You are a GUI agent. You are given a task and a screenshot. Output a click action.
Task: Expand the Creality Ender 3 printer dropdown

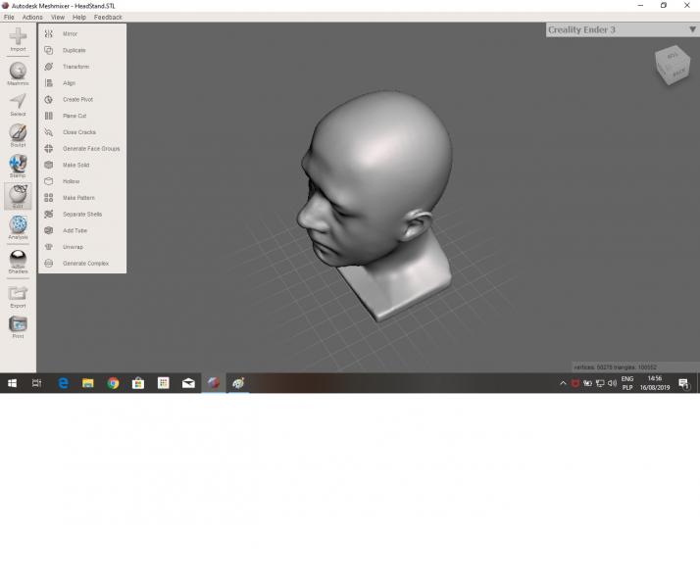(690, 29)
